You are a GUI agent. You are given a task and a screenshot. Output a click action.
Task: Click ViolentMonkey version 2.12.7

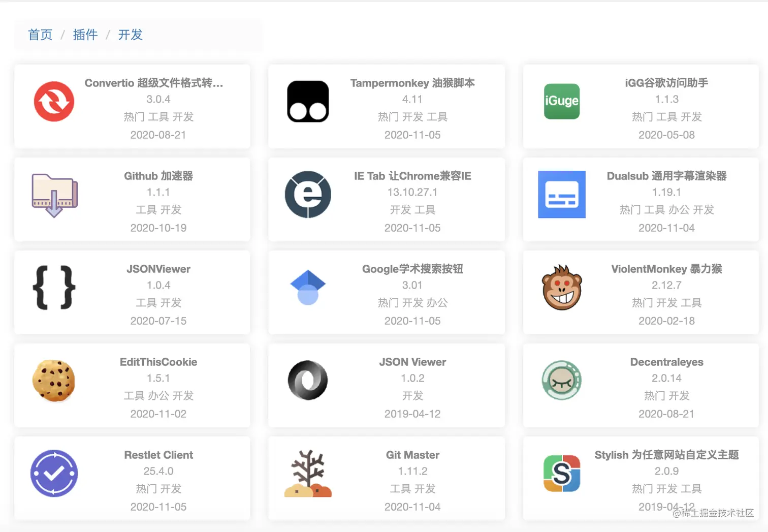coord(666,285)
